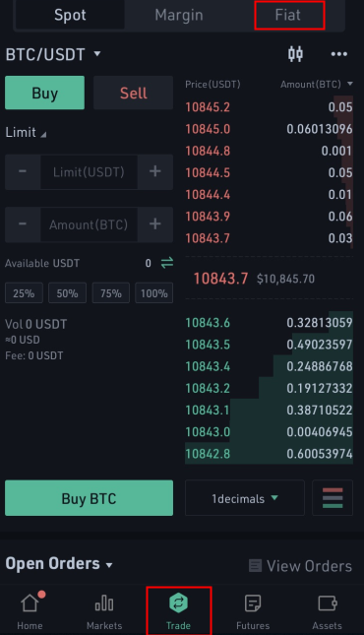
Task: Switch order side to Sell
Action: click(133, 93)
